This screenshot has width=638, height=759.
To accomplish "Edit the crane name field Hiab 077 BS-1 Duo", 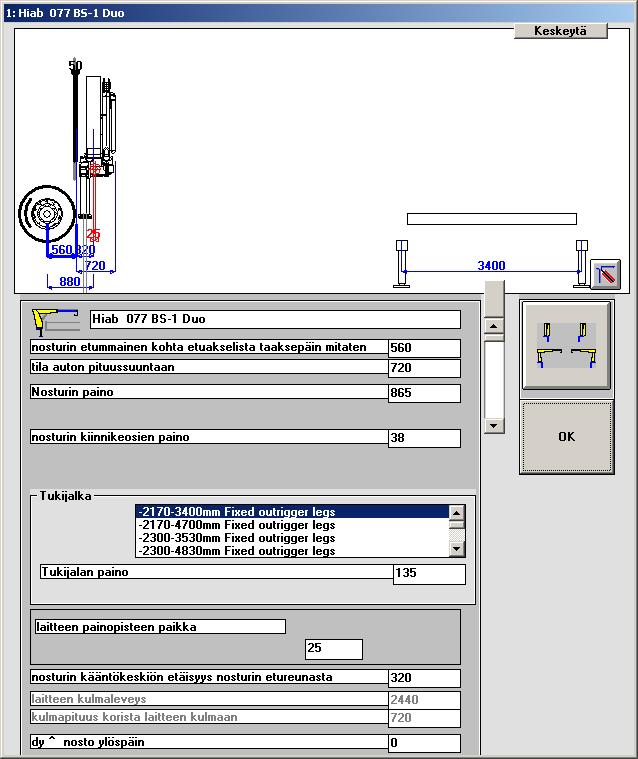I will [x=275, y=319].
